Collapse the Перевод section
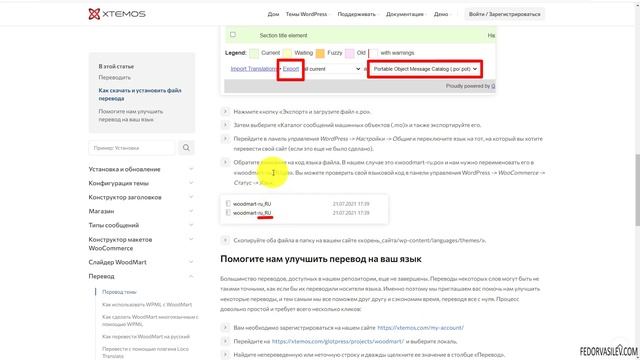Screen dimensions: 640x360 coord(141,276)
